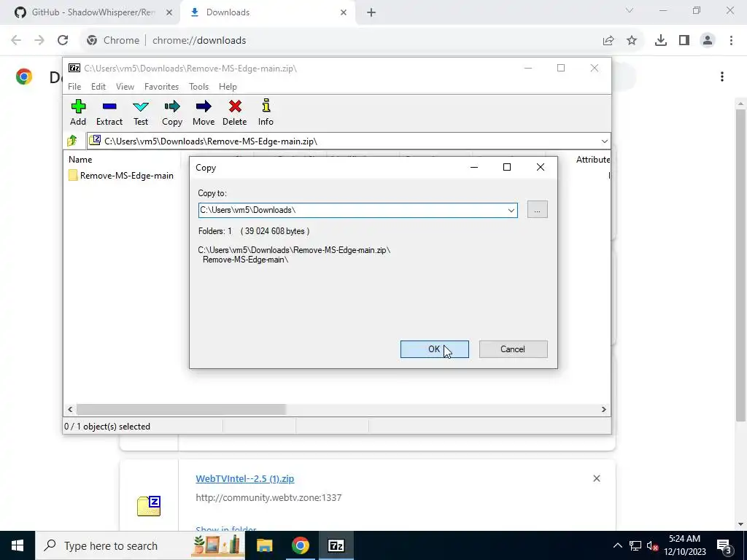Click the Copy toolbar icon in 7-Zip
This screenshot has width=747, height=560.
pos(172,112)
